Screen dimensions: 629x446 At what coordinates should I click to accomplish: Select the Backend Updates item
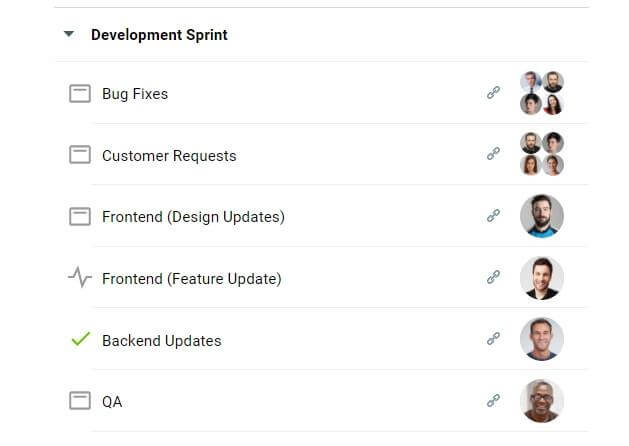click(x=162, y=341)
